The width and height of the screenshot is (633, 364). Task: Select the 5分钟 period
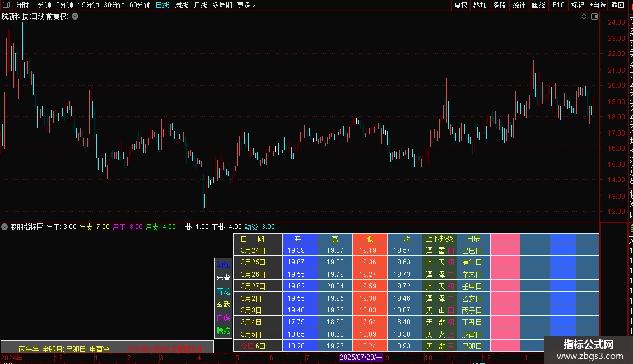64,5
